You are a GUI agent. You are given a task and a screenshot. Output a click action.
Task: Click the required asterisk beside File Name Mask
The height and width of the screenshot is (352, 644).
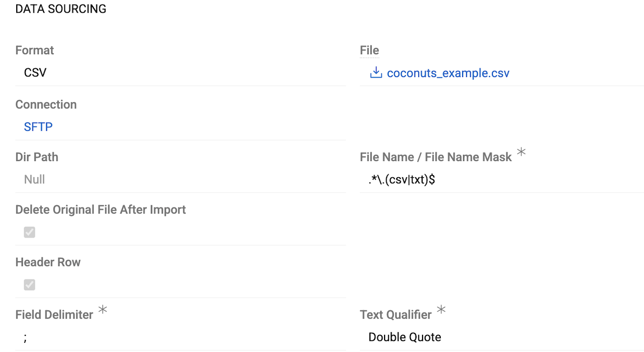[521, 152]
